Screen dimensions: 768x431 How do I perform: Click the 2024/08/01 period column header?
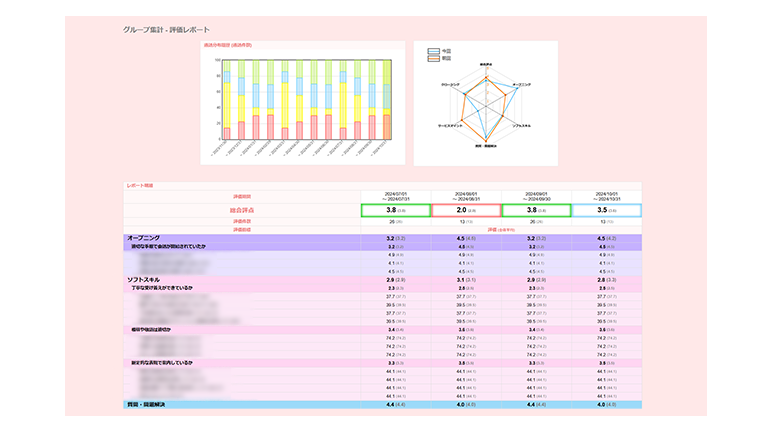[x=465, y=196]
